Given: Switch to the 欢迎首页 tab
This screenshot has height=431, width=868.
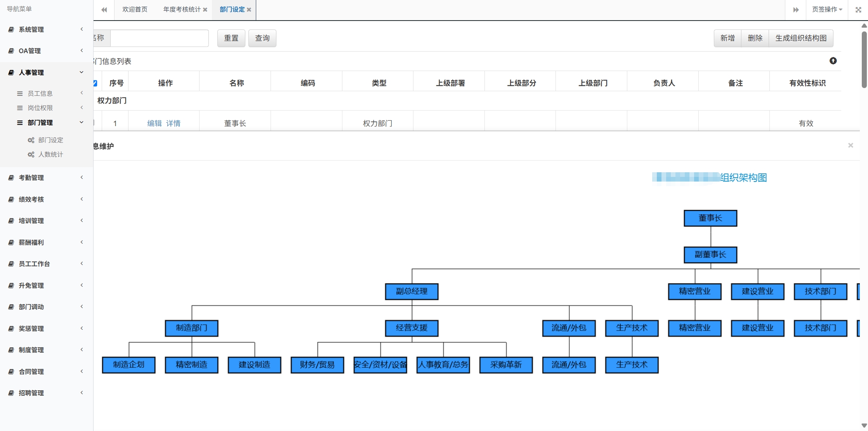Looking at the screenshot, I should pos(135,10).
